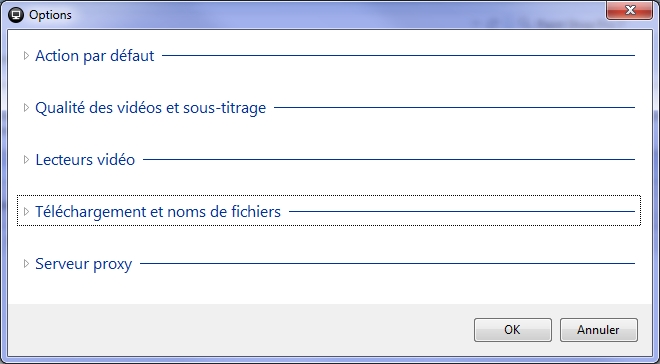Expand the Action par défaut arrow

pyautogui.click(x=26, y=56)
